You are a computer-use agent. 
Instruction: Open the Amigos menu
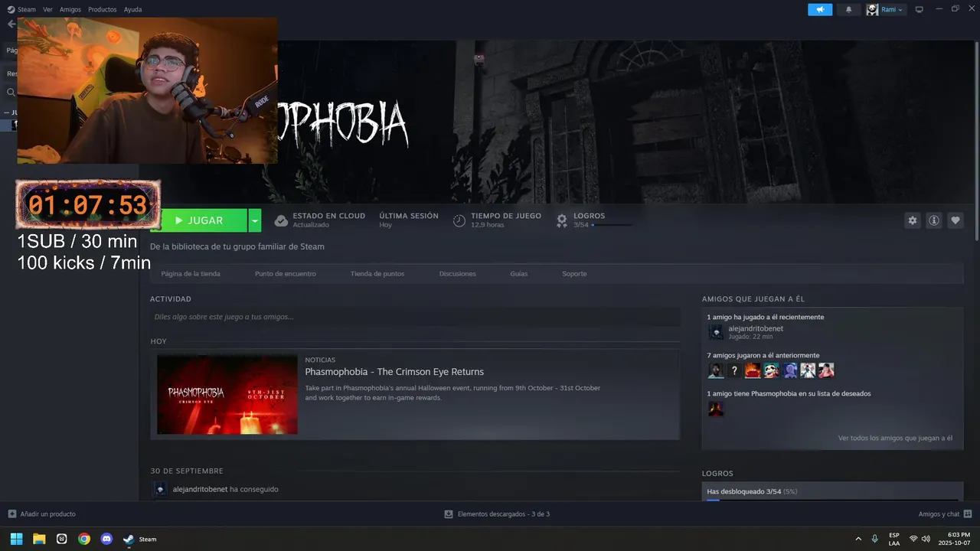click(x=70, y=9)
